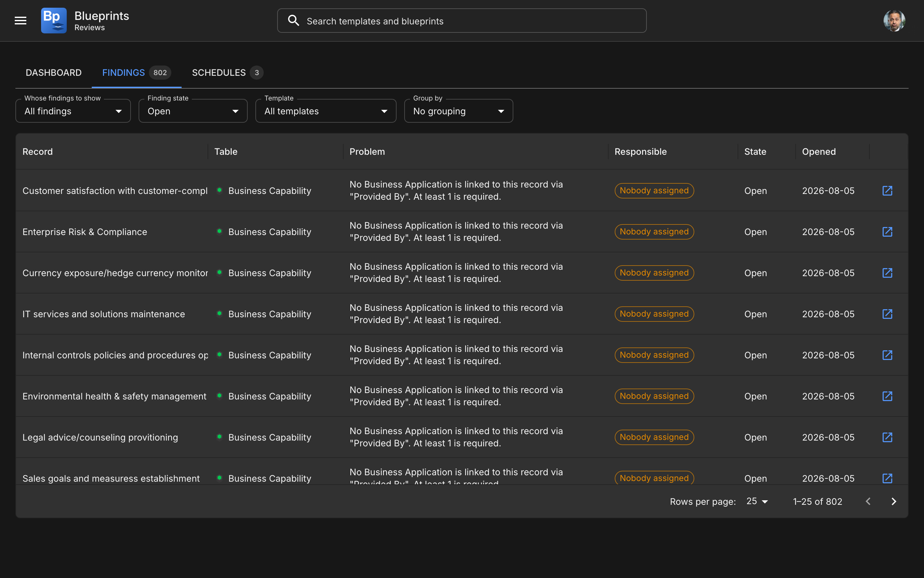
Task: Expand Whose findings to show dropdown
Action: 73,111
